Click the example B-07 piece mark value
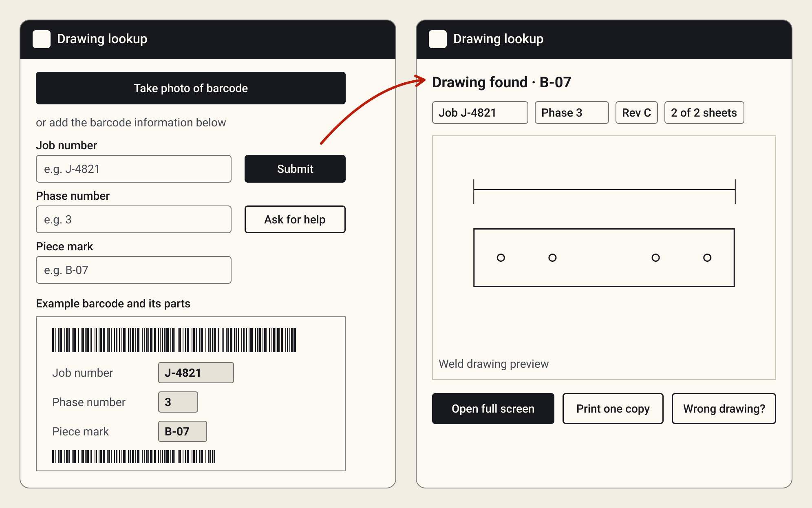The image size is (812, 508). coord(183,431)
